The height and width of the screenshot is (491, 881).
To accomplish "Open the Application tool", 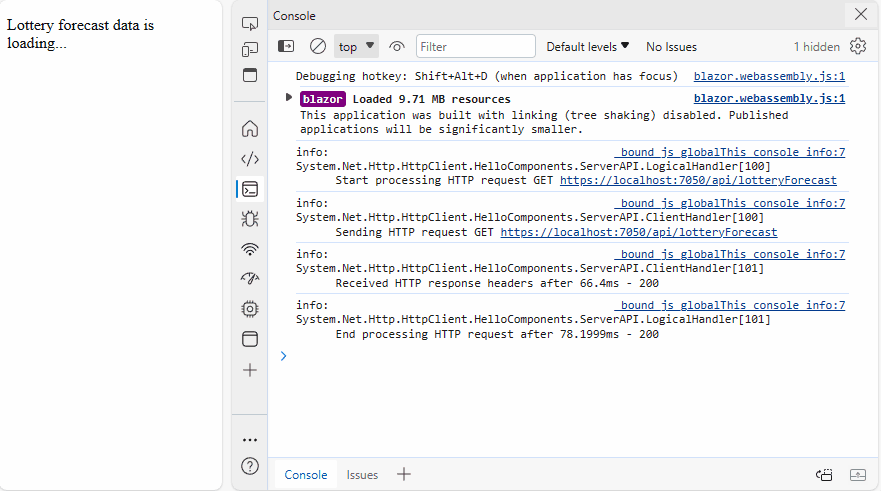I will click(250, 339).
